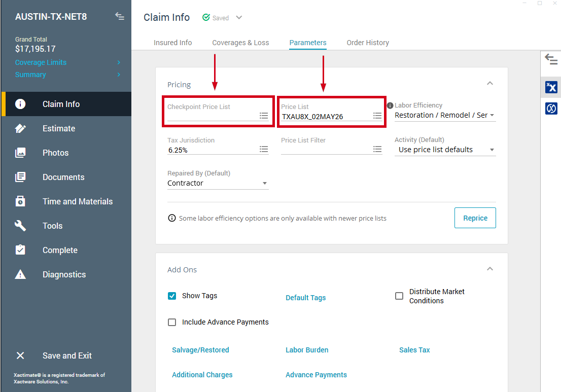Open the Labor Efficiency dropdown
Screen dimensions: 561x392
pyautogui.click(x=445, y=115)
